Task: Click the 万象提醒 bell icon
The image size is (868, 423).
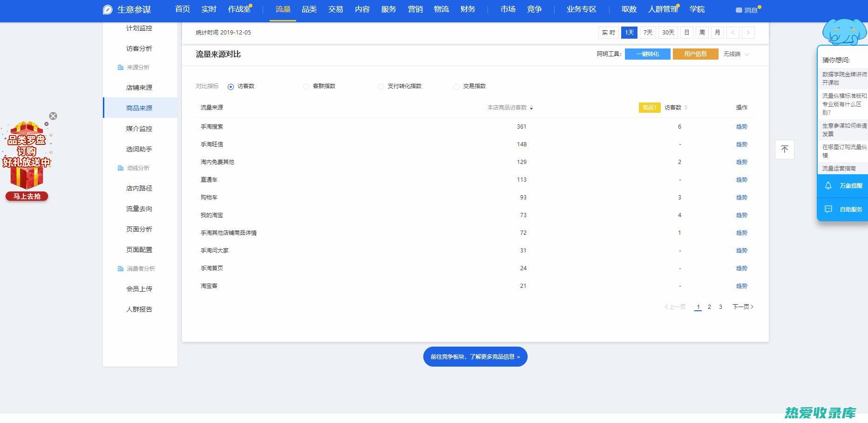Action: click(828, 185)
